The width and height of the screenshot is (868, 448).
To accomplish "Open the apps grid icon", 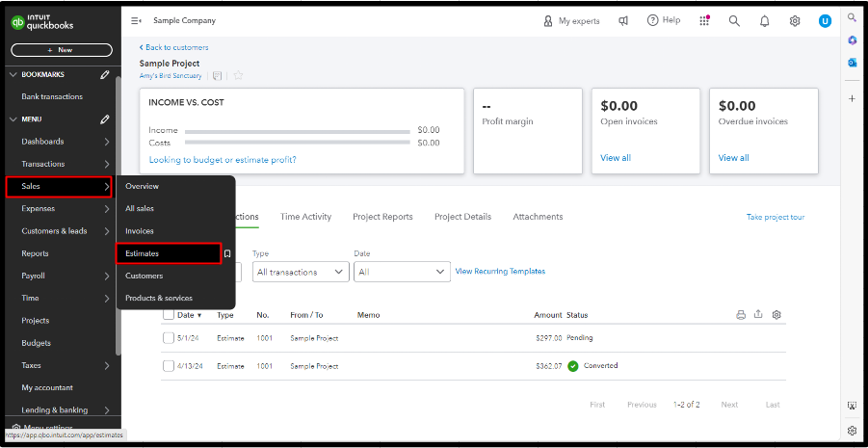I will pos(704,21).
